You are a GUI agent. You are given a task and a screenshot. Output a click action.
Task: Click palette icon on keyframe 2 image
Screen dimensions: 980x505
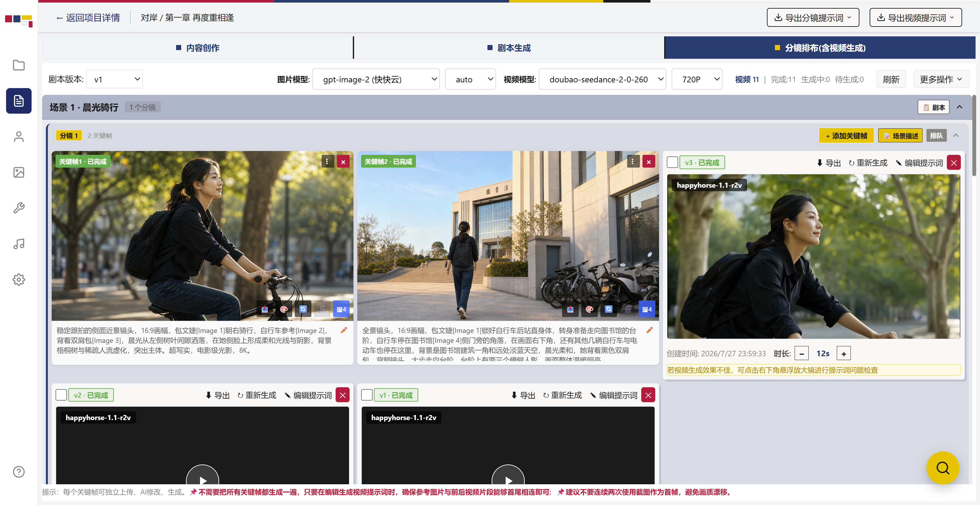[x=589, y=309]
